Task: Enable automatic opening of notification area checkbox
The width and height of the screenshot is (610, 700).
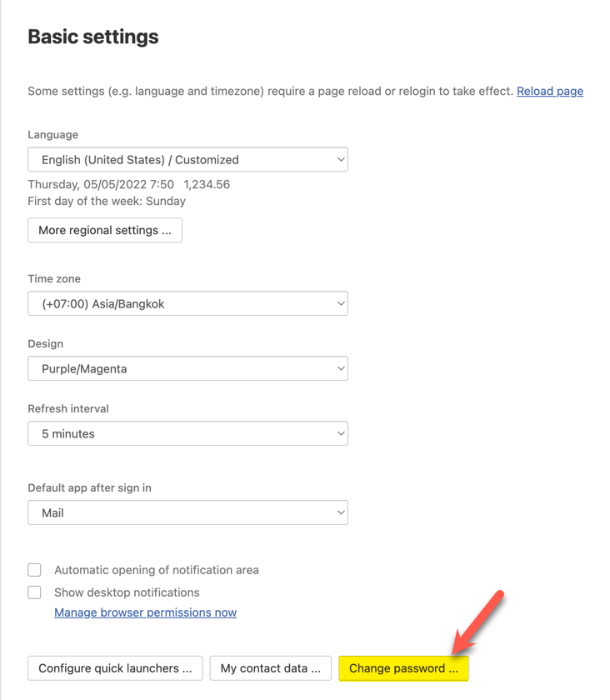Action: [35, 570]
